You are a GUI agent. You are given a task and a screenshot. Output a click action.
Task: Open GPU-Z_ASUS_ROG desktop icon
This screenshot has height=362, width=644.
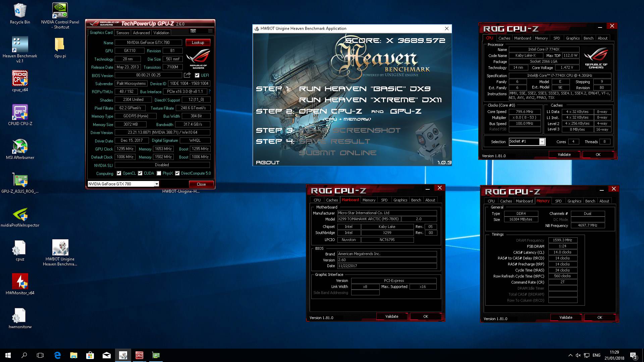pos(20,183)
